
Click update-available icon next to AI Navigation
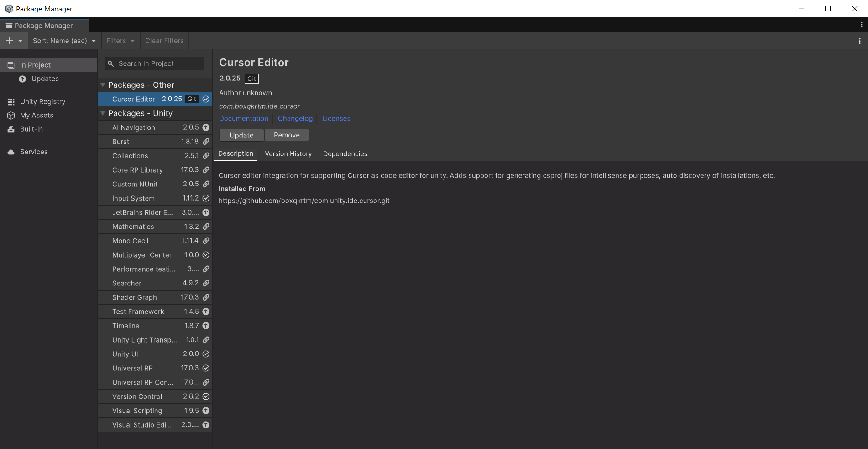coord(206,127)
